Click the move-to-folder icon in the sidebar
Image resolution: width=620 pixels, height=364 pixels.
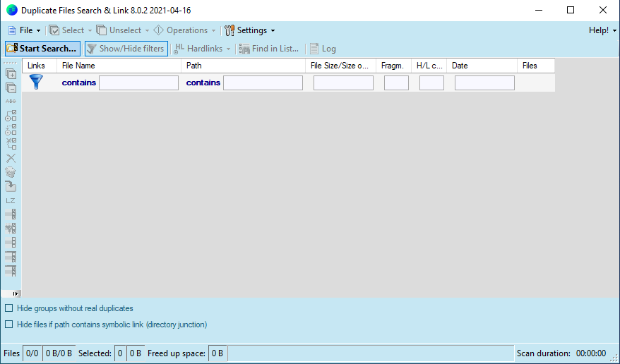[x=11, y=186]
